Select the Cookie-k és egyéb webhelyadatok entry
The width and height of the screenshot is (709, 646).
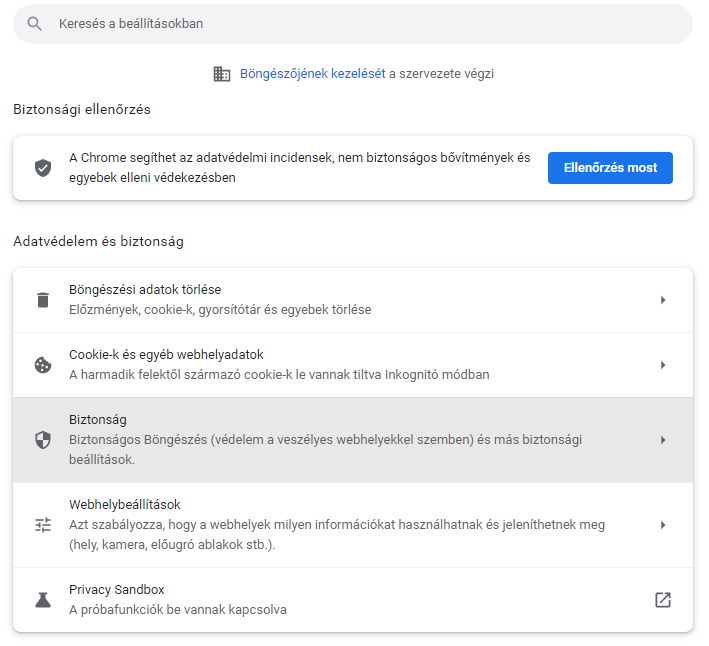click(353, 365)
